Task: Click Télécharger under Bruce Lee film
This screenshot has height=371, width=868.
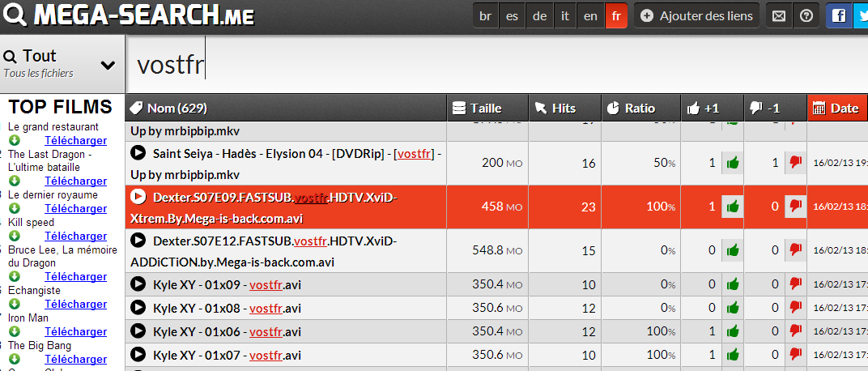Action: pos(76,277)
